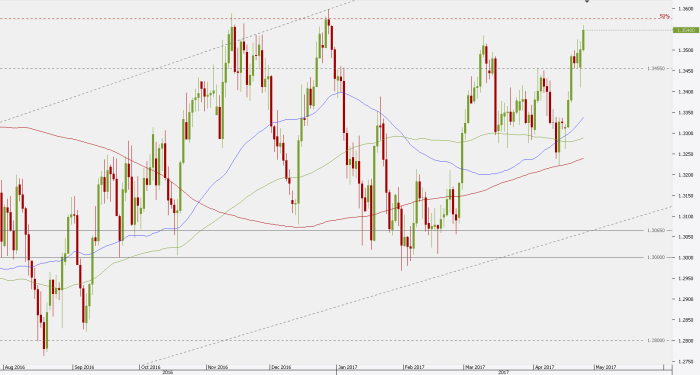Screen dimensions: 700x375
Task: Click the 1.3200 price axis value
Action: pos(685,175)
